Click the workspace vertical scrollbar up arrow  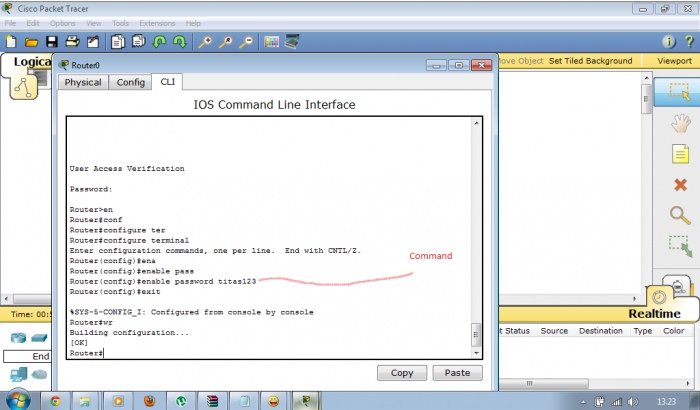click(646, 78)
